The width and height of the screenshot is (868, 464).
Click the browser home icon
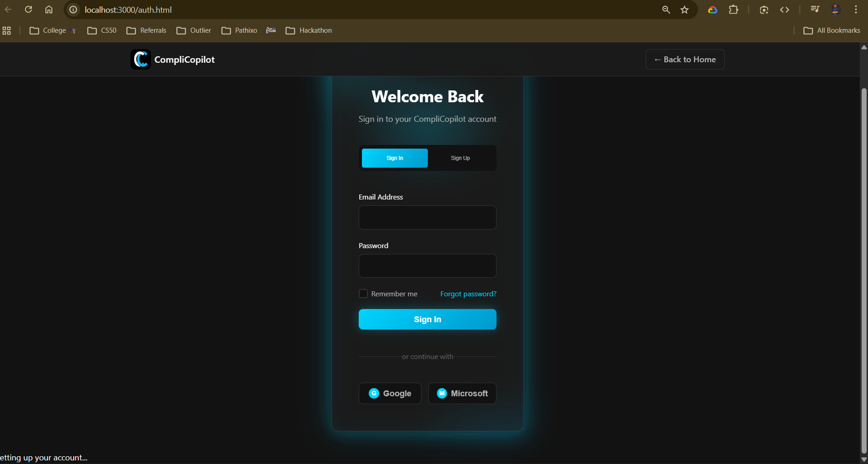(49, 10)
